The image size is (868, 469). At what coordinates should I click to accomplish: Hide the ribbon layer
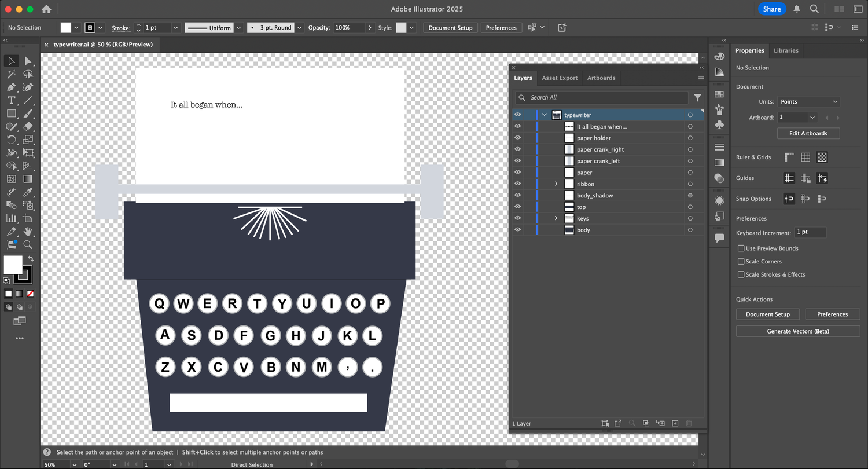point(518,184)
